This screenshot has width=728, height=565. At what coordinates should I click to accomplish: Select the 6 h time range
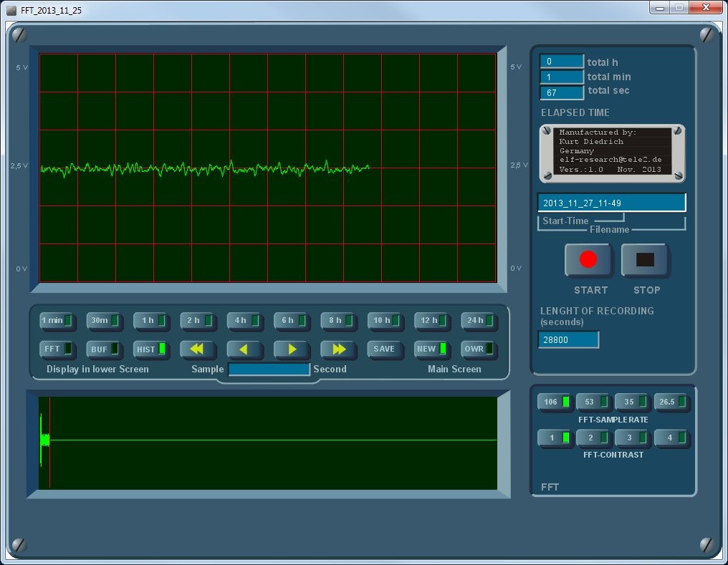pos(291,321)
